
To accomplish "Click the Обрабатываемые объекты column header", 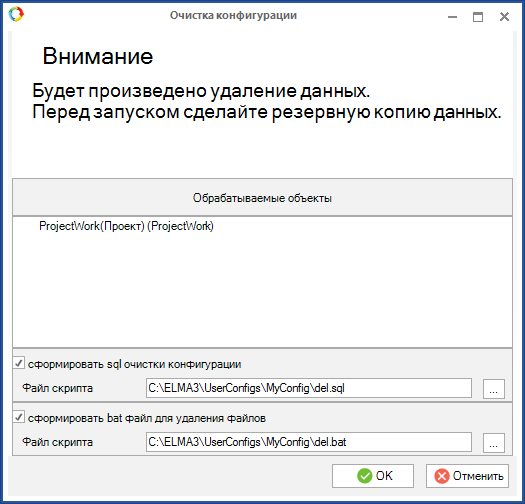I will point(262,198).
